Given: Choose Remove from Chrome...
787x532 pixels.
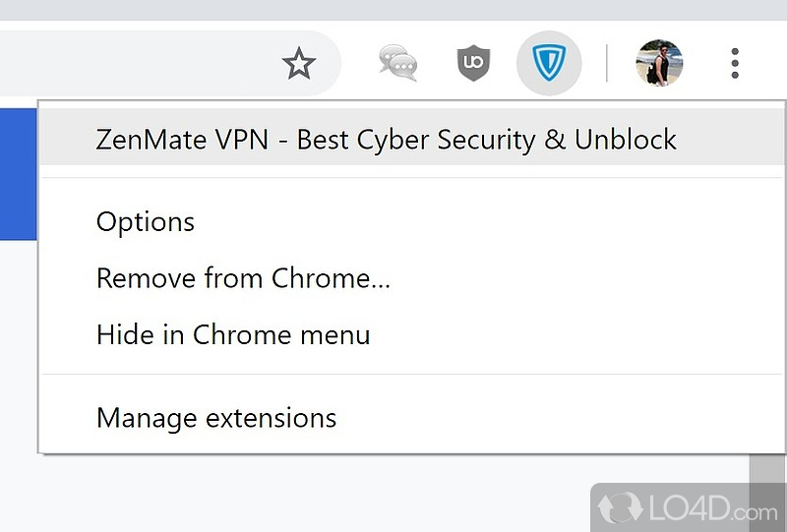Looking at the screenshot, I should (x=243, y=278).
